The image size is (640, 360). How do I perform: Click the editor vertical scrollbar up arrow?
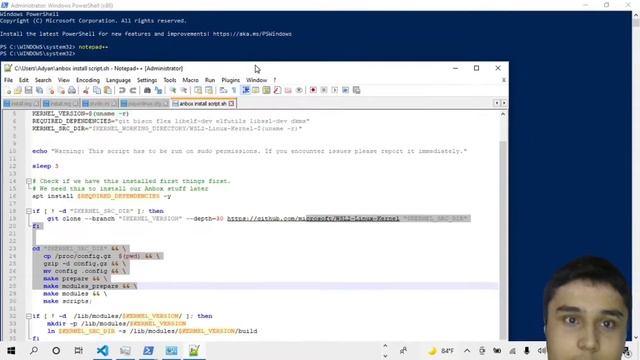(x=503, y=114)
